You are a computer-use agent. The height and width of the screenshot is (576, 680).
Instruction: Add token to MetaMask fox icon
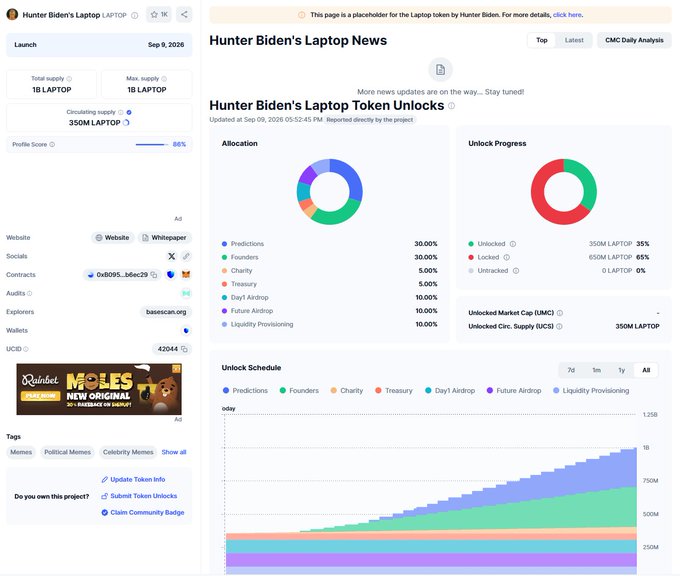tap(186, 275)
